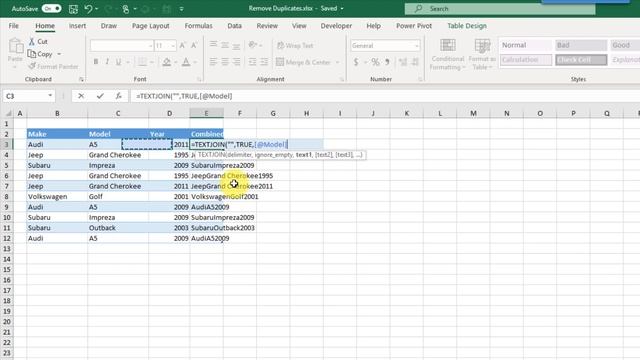The height and width of the screenshot is (360, 640).
Task: Click the Fill Color bucket icon
Action: 167,62
